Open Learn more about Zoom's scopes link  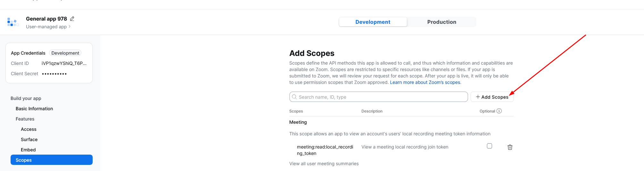tap(425, 82)
